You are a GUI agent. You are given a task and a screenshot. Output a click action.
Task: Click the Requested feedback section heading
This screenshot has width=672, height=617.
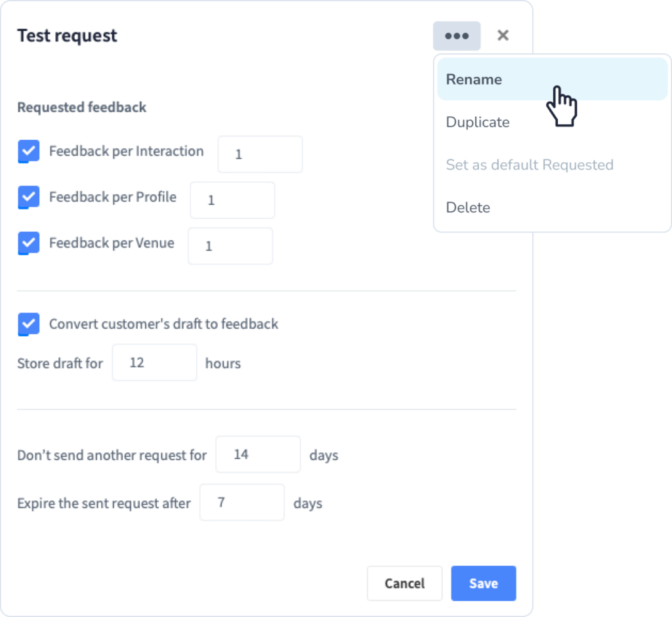(x=81, y=107)
